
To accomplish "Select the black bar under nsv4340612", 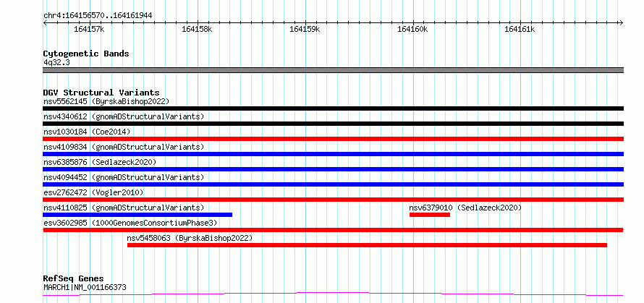I will (333, 124).
